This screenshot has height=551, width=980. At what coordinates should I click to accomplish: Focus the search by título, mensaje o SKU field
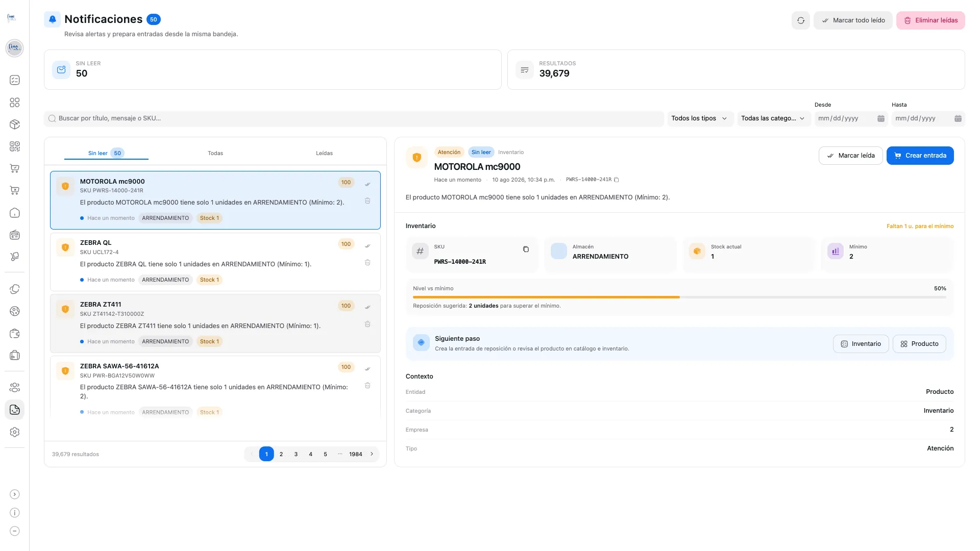354,118
